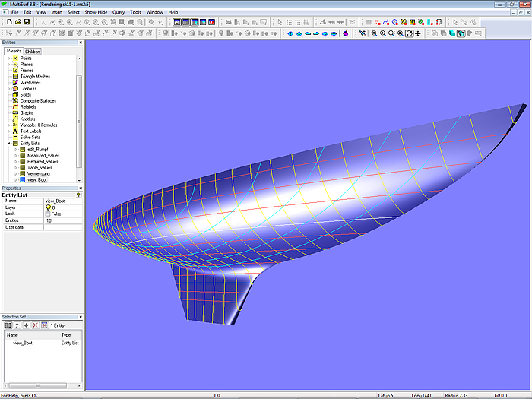Screen dimensions: 532x399
Task: Select view_Boot in the Selection Set list
Action: [x=23, y=343]
